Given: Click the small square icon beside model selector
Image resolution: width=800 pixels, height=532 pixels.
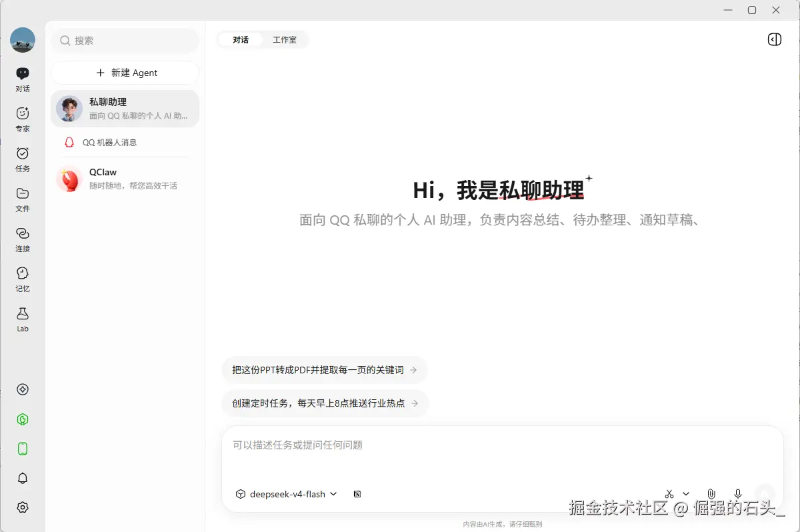Looking at the screenshot, I should tap(357, 494).
